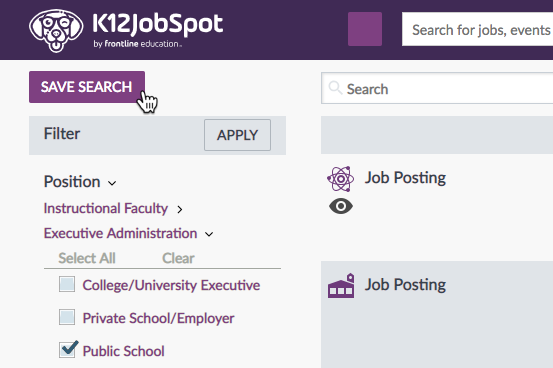Viewport: 553px width, 368px height.
Task: Click the K12JobSpot wordmark text
Action: (157, 24)
